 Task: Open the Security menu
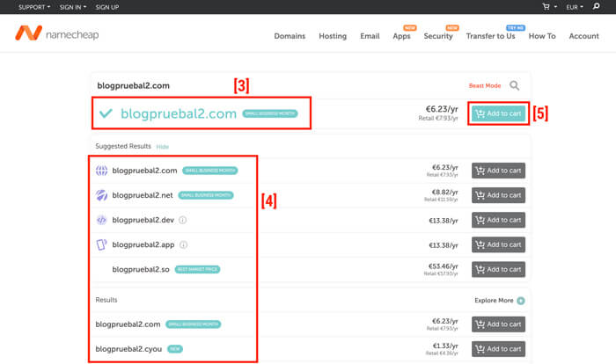point(438,36)
